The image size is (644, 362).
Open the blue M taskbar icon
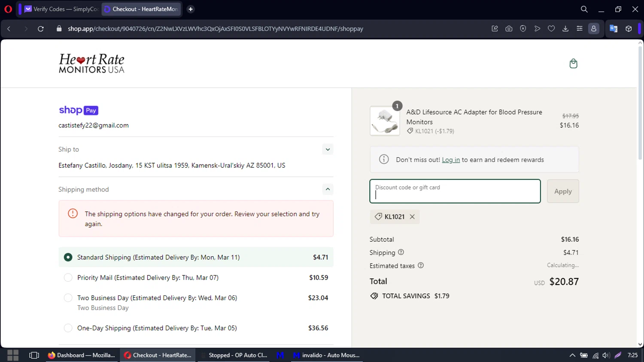[280, 355]
